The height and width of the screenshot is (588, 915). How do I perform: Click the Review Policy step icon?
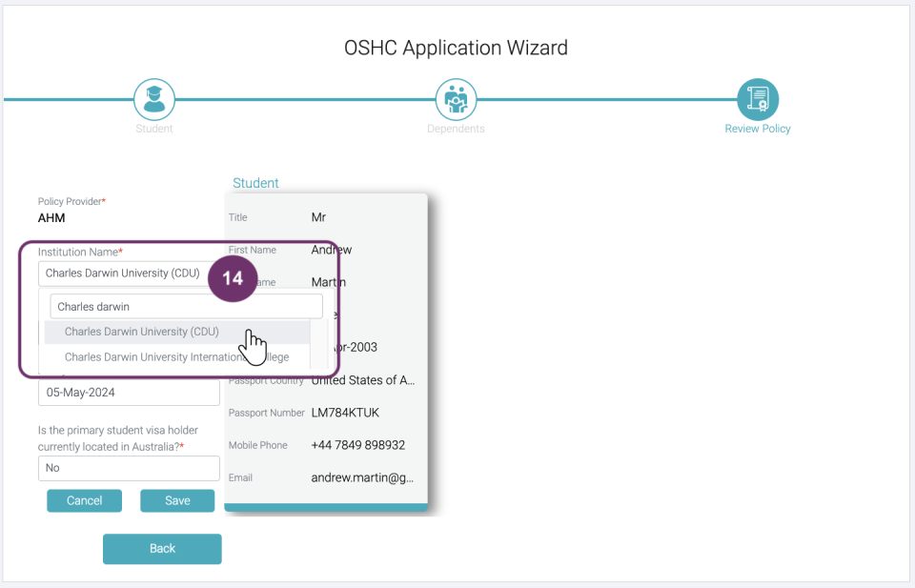758,99
